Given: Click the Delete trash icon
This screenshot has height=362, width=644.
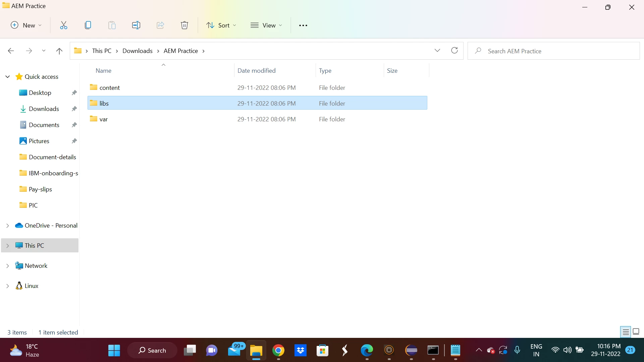Looking at the screenshot, I should 184,25.
